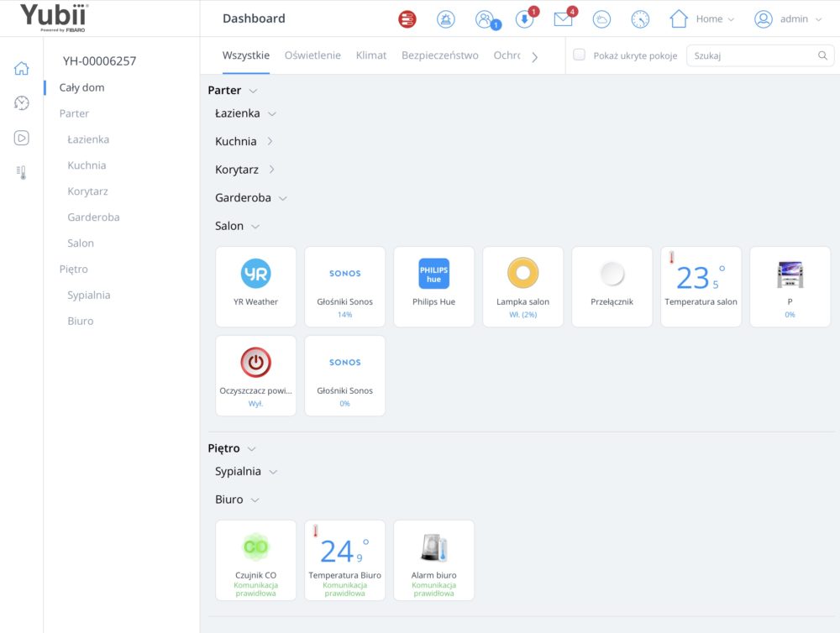This screenshot has width=840, height=633.
Task: Show more tabs with right arrow
Action: click(x=534, y=57)
